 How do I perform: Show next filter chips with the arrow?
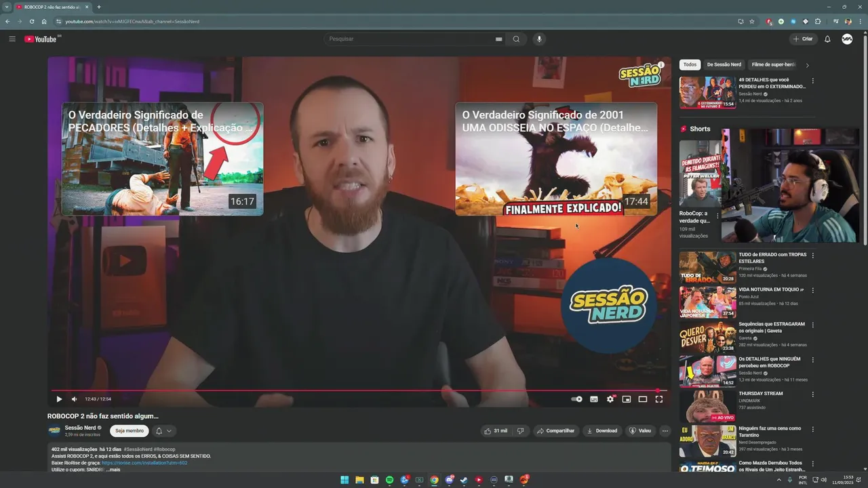tap(807, 65)
